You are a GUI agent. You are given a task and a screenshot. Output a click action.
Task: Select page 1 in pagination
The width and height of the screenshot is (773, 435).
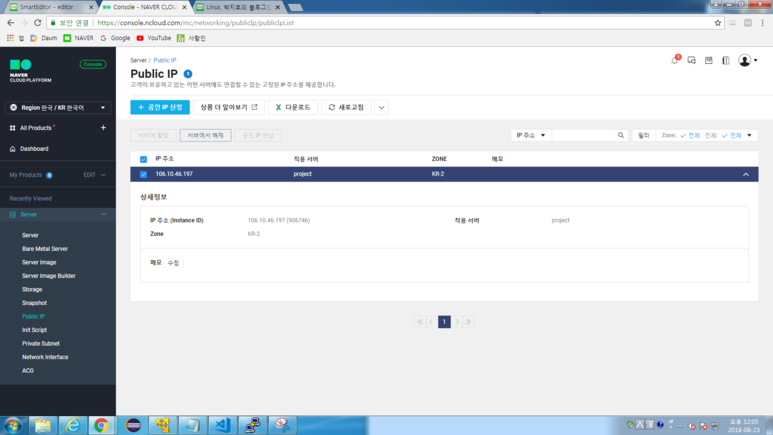coord(444,322)
